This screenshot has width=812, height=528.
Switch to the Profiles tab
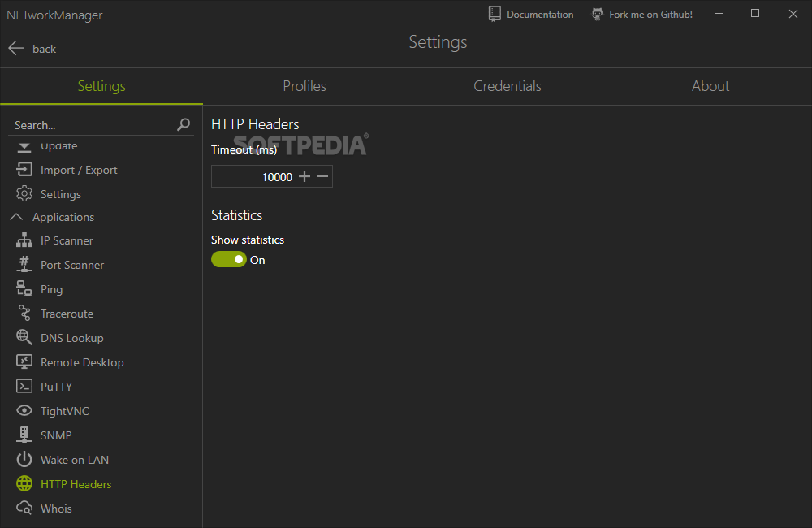click(x=304, y=86)
